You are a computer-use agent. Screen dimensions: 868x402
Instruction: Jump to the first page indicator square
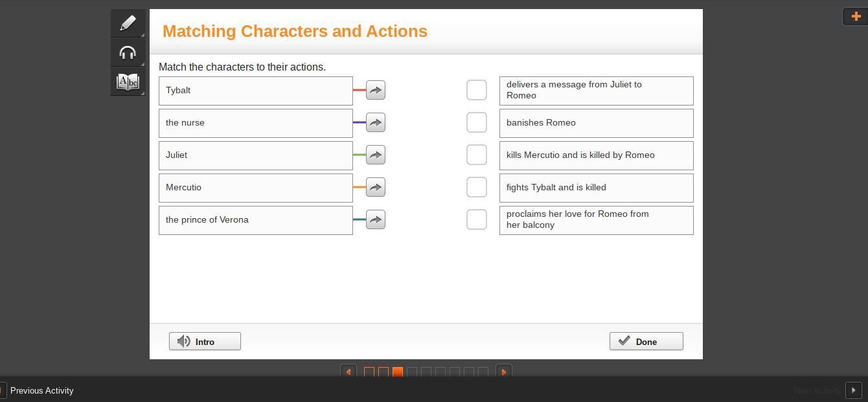(x=369, y=372)
